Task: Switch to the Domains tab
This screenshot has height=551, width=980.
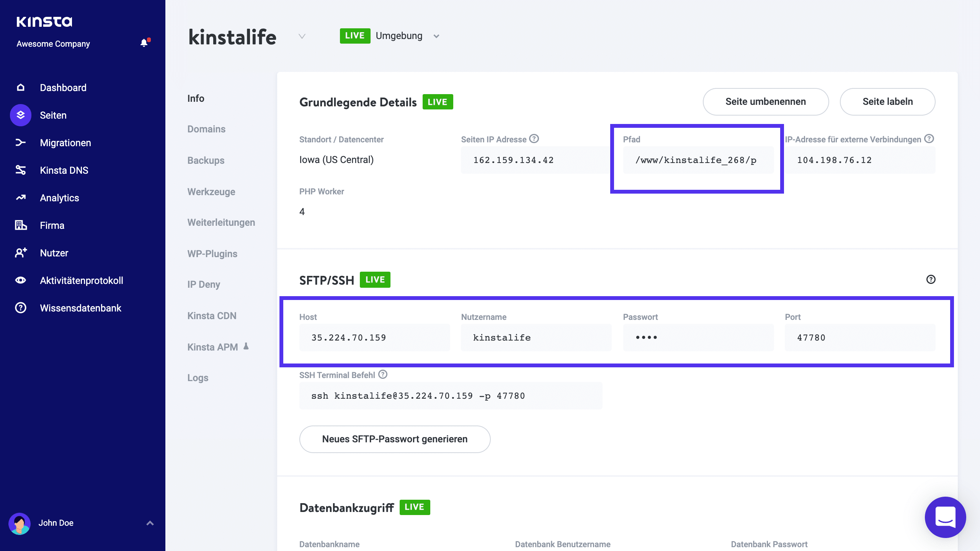Action: tap(206, 129)
